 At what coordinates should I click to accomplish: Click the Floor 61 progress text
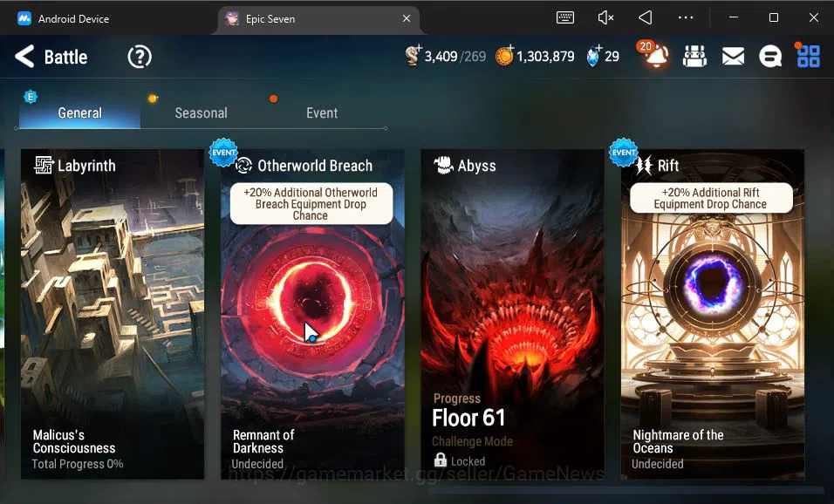pyautogui.click(x=468, y=418)
